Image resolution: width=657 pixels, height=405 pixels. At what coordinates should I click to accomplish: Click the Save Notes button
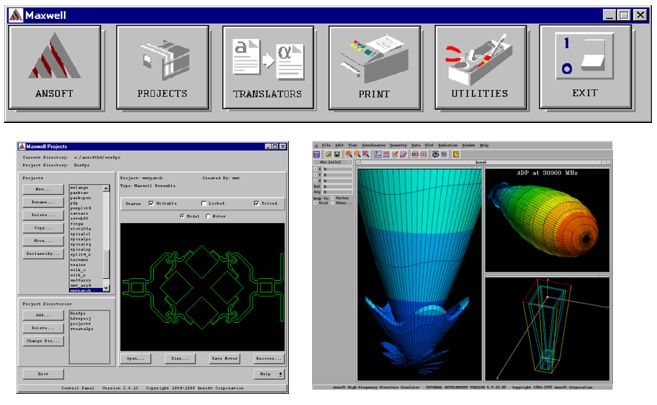(224, 359)
